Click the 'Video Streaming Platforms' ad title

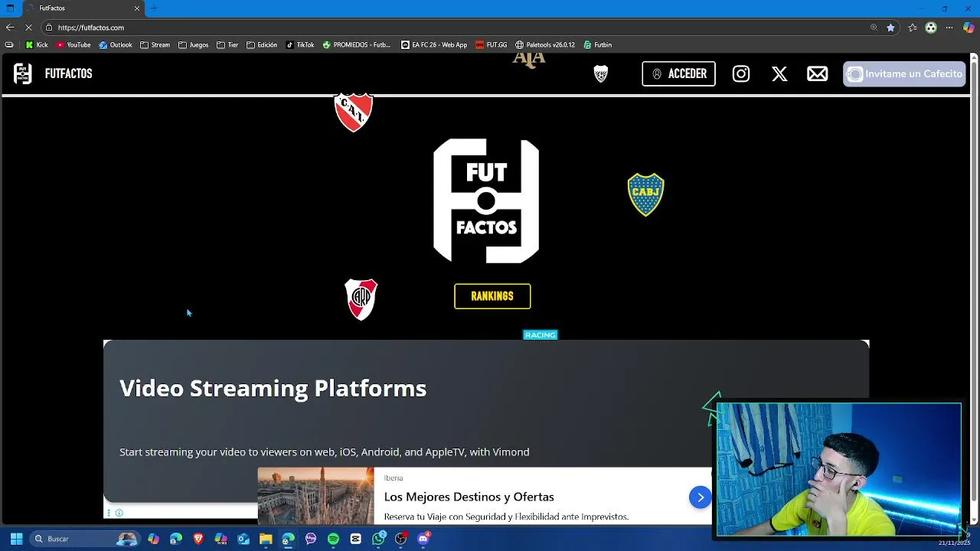click(x=273, y=388)
